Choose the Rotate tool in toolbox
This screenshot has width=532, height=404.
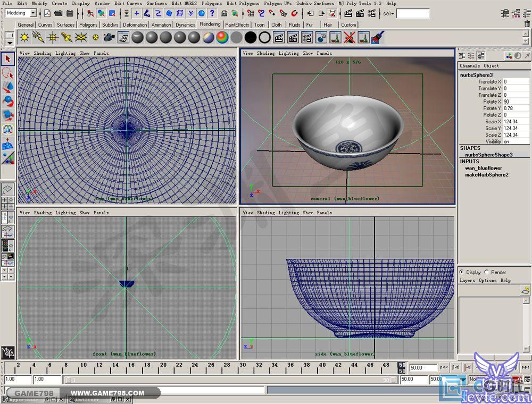(8, 101)
